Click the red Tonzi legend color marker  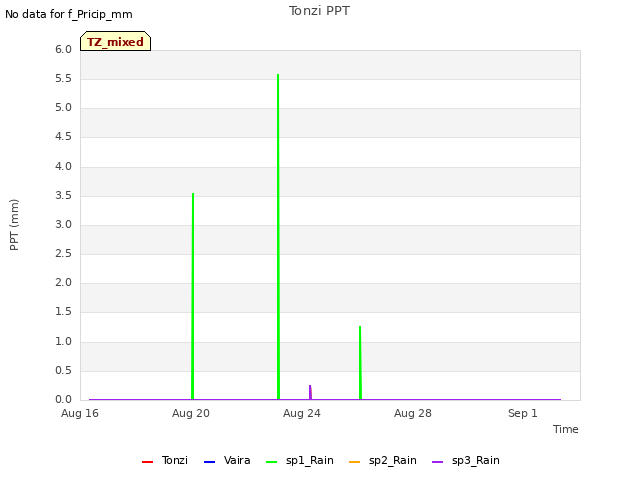click(x=147, y=462)
